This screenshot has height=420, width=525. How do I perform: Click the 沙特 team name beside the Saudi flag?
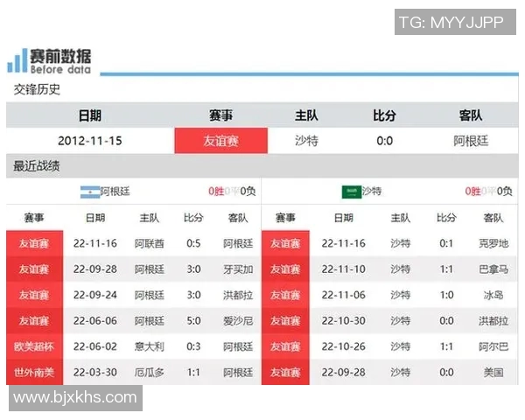(372, 192)
